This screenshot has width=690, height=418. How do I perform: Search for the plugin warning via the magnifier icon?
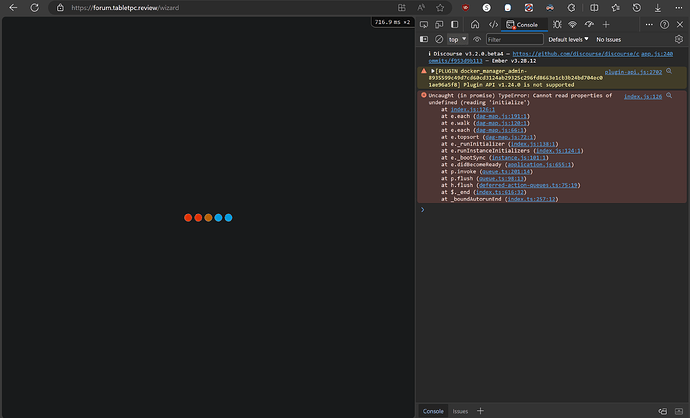tap(669, 71)
